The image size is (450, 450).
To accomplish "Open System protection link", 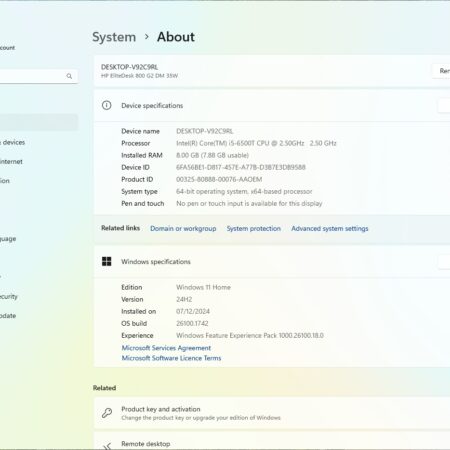I will click(254, 229).
